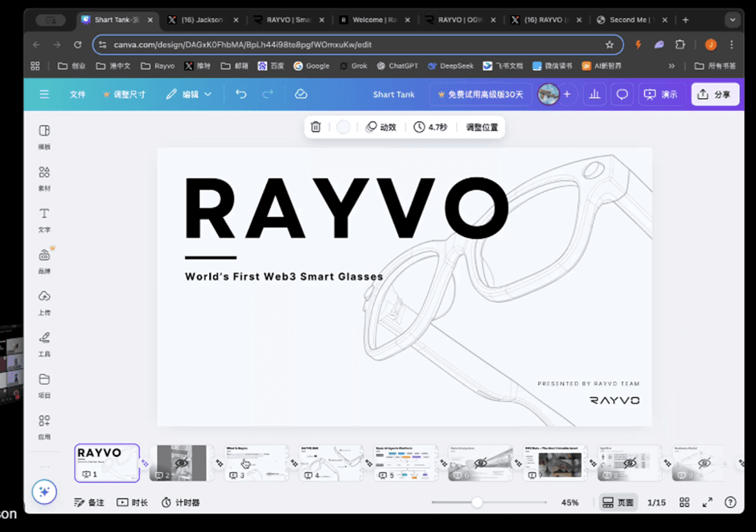Click the zoom slider handle

(x=477, y=502)
